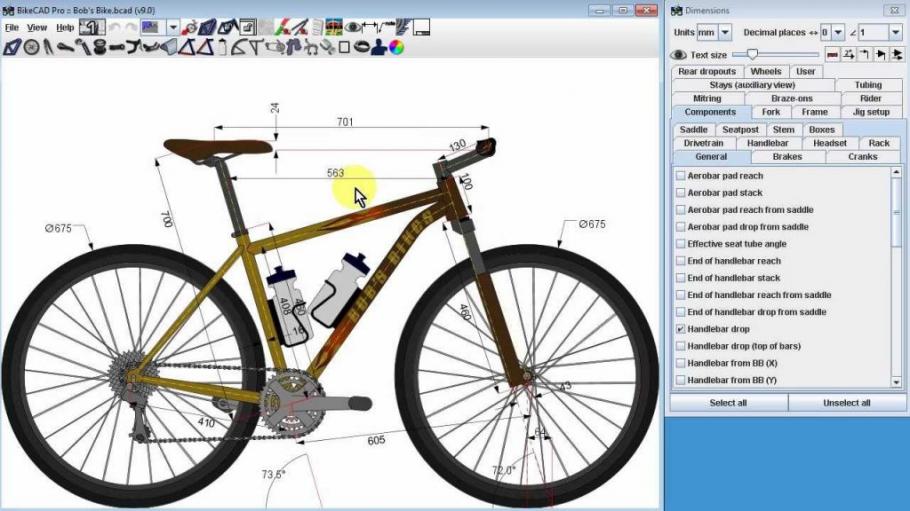Open angle decimal places dropdown showing 1

[895, 33]
